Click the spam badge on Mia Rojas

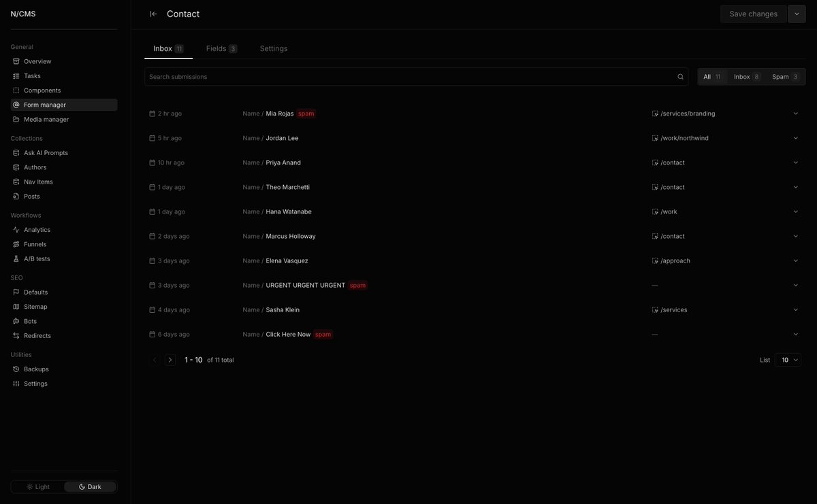(306, 114)
